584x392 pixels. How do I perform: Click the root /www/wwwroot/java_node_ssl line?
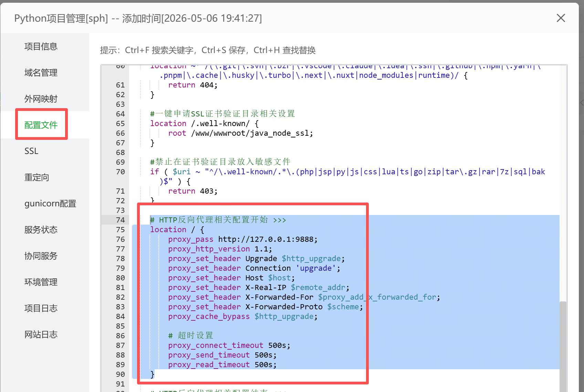click(241, 133)
